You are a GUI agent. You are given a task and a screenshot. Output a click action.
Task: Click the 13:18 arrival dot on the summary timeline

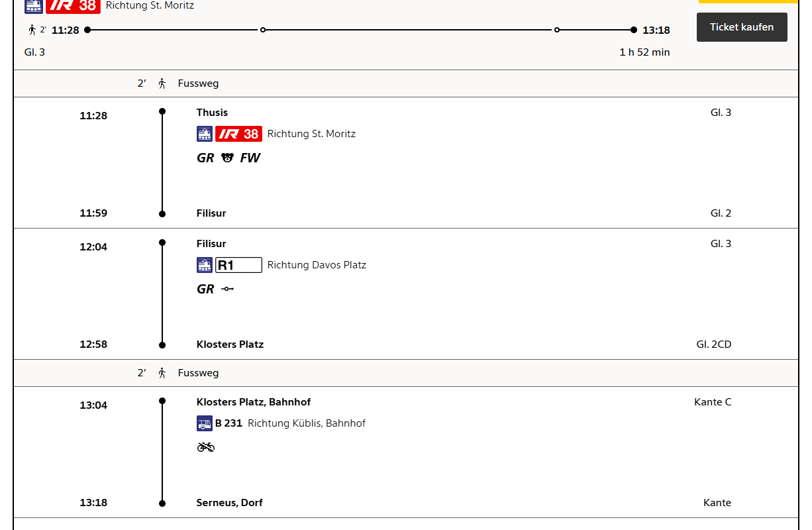point(634,30)
